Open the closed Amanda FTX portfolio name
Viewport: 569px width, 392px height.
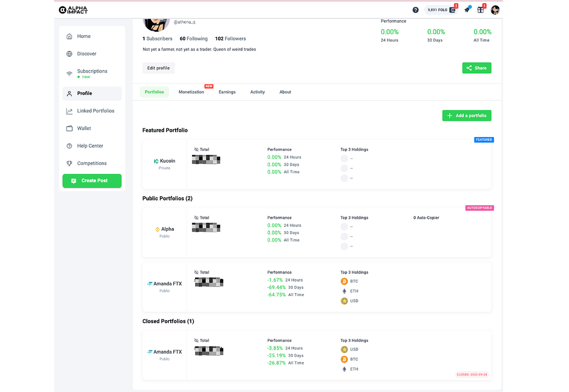tap(167, 352)
